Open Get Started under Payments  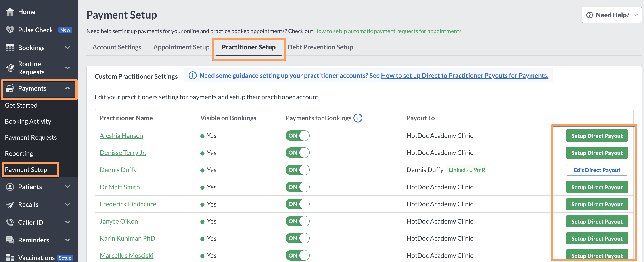21,105
